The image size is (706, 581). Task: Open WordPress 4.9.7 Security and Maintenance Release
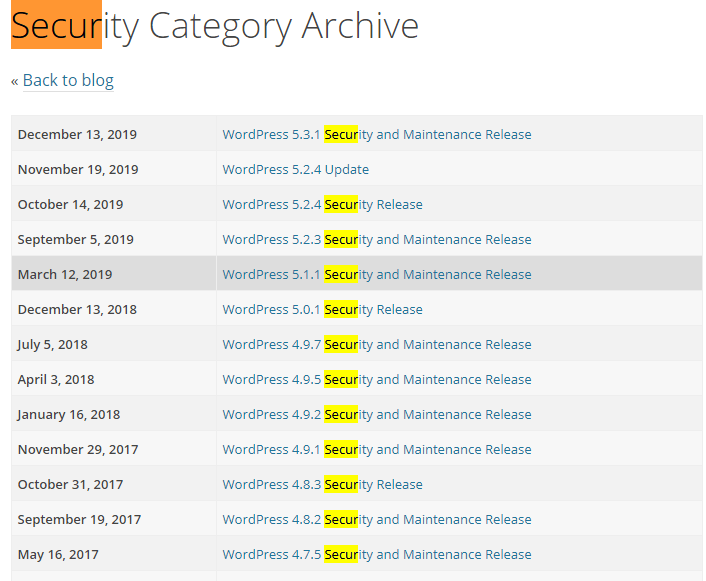[x=377, y=345]
